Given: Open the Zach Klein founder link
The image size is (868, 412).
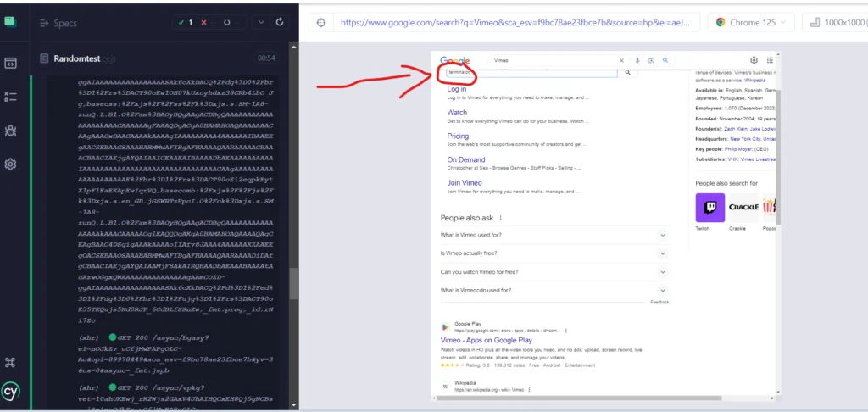Looking at the screenshot, I should coord(737,129).
